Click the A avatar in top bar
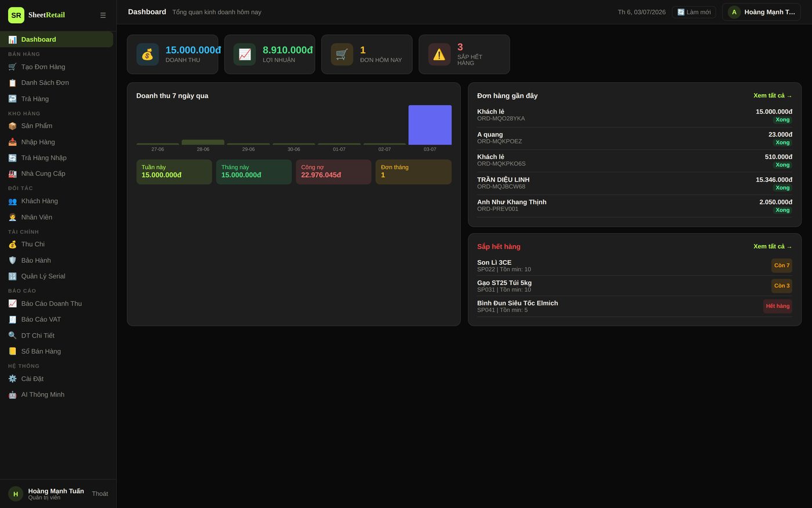Screen dimensions: 812x508 point(734,12)
